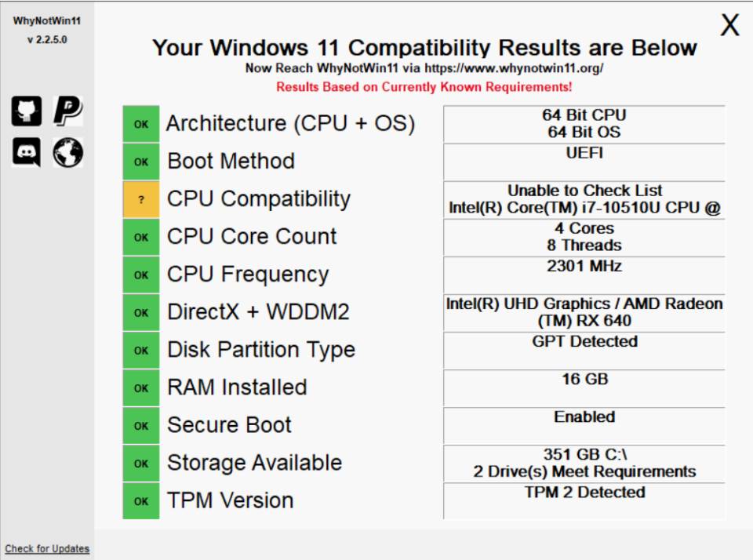The image size is (753, 560).
Task: Click the Intel Core i7-10510U result box
Action: (x=584, y=199)
